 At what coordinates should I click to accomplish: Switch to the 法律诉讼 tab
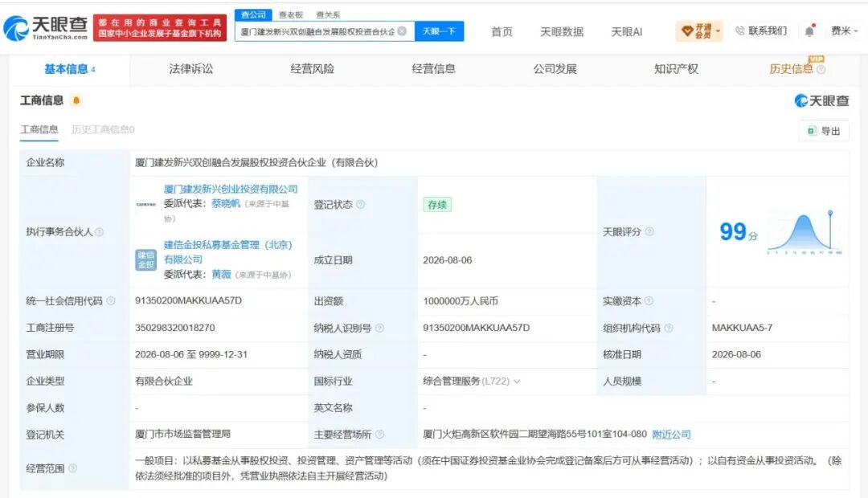coord(191,69)
